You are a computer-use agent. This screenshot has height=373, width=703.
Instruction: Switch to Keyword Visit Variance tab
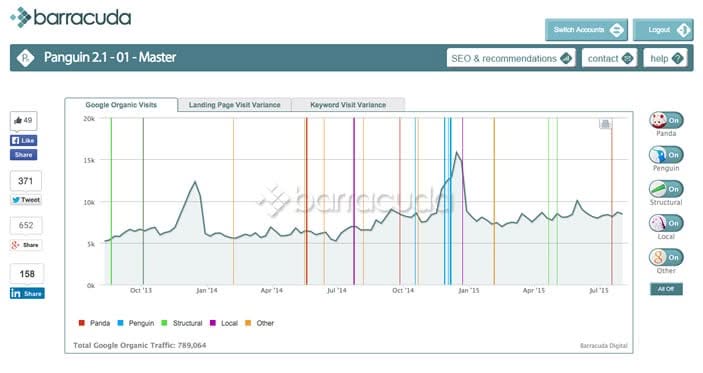pyautogui.click(x=348, y=105)
